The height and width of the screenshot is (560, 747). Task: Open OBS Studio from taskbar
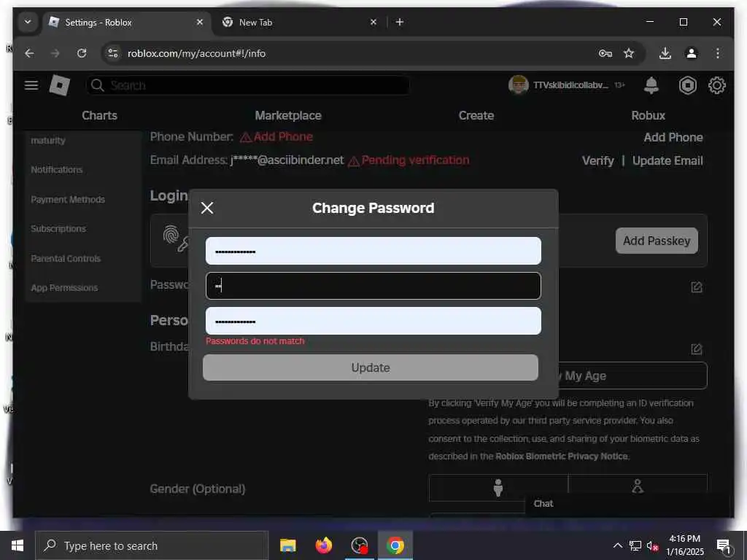(359, 545)
